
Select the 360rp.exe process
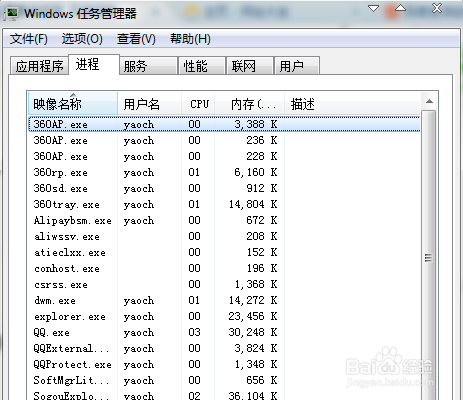click(224, 172)
